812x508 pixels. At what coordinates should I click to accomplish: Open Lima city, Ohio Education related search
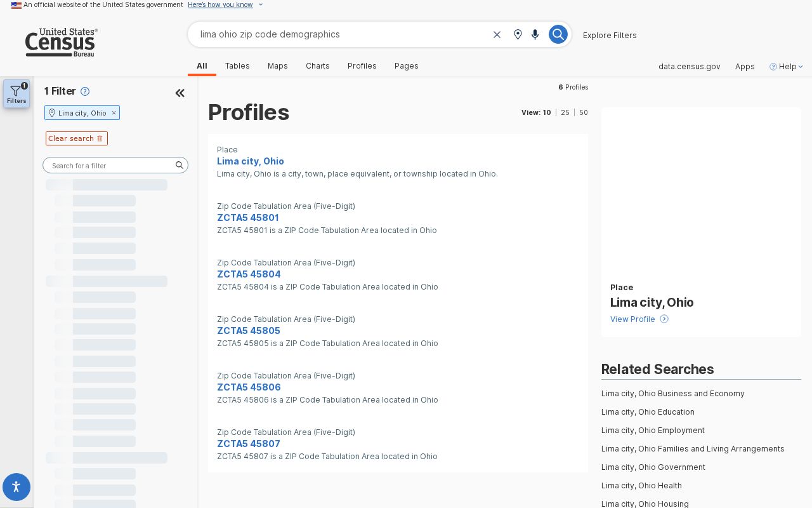648,412
